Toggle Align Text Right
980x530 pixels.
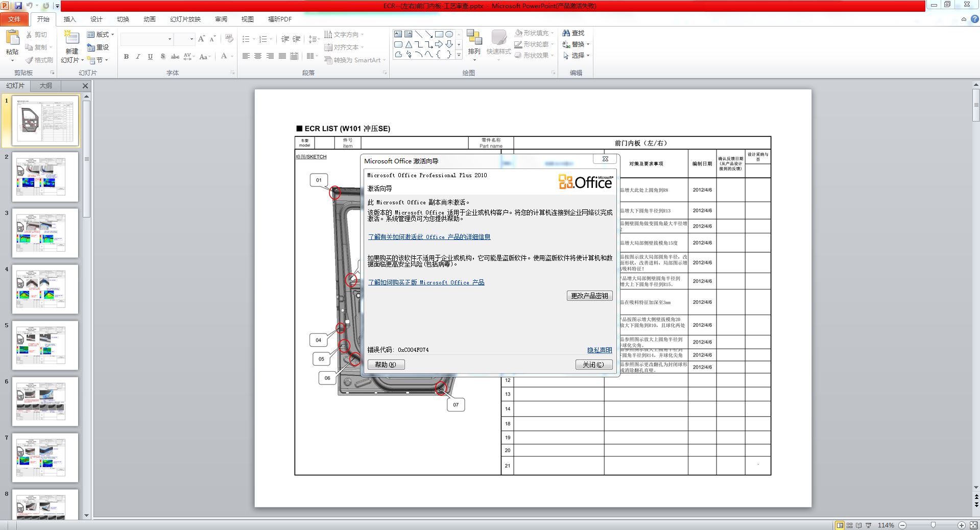coord(270,56)
